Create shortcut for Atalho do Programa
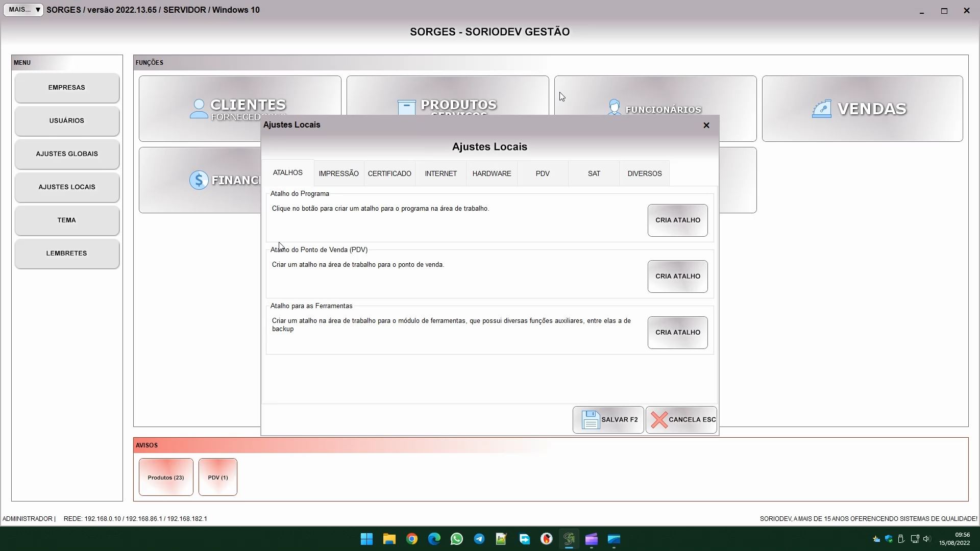Viewport: 980px width, 551px height. [x=677, y=220]
